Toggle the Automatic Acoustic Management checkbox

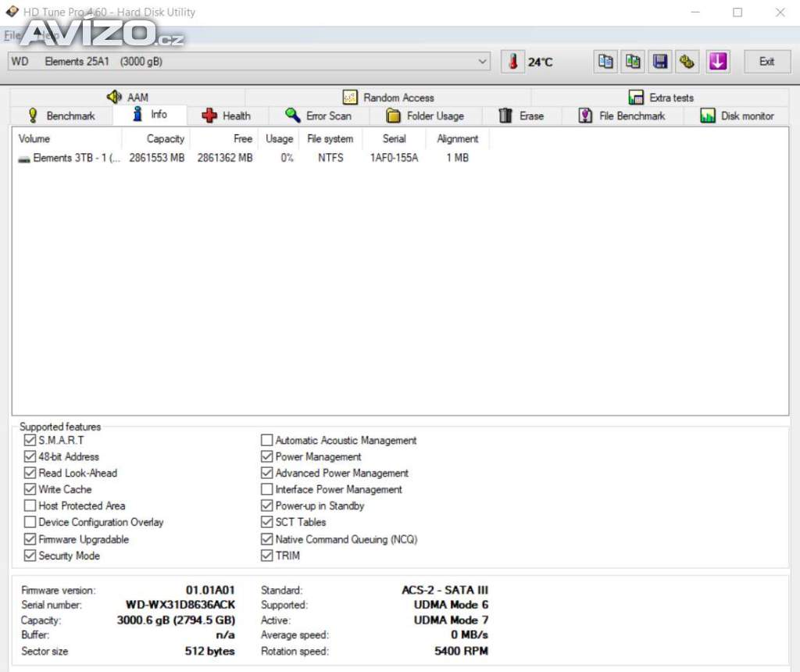pyautogui.click(x=267, y=441)
